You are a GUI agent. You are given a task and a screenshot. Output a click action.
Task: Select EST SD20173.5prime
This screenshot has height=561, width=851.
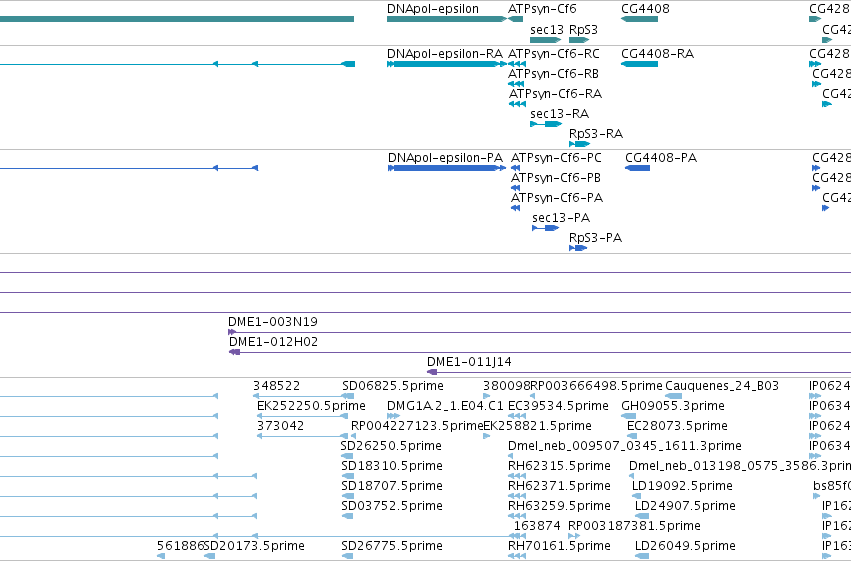[x=254, y=547]
